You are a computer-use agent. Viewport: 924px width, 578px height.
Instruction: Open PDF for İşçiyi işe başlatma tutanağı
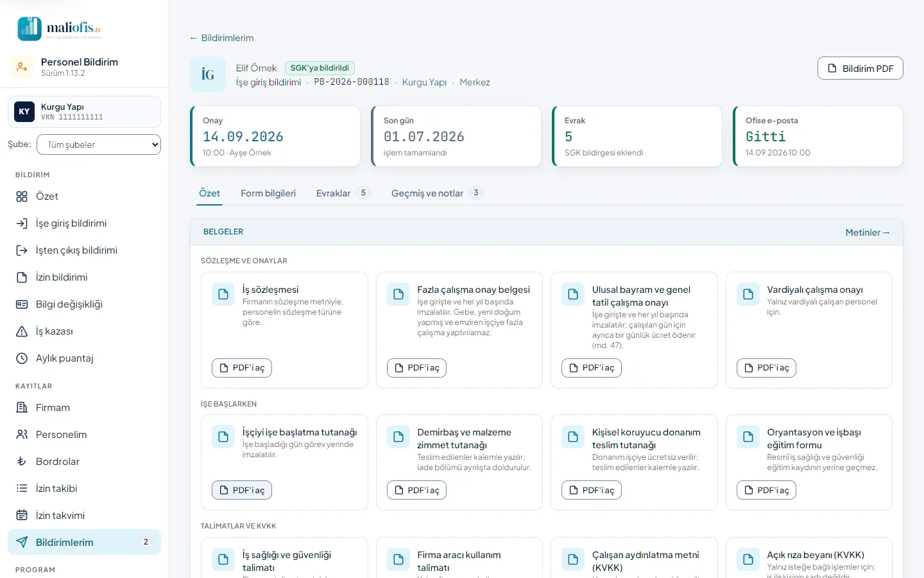242,490
